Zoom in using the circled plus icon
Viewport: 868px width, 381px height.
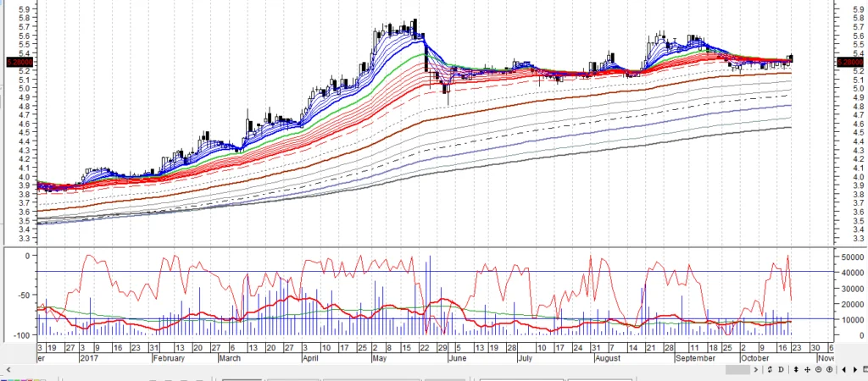coord(829,370)
